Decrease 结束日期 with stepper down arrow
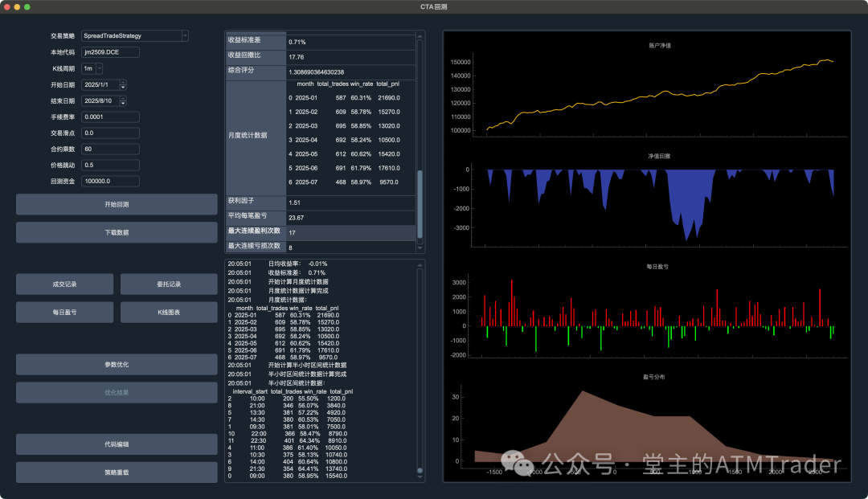This screenshot has height=499, width=868. pos(124,104)
